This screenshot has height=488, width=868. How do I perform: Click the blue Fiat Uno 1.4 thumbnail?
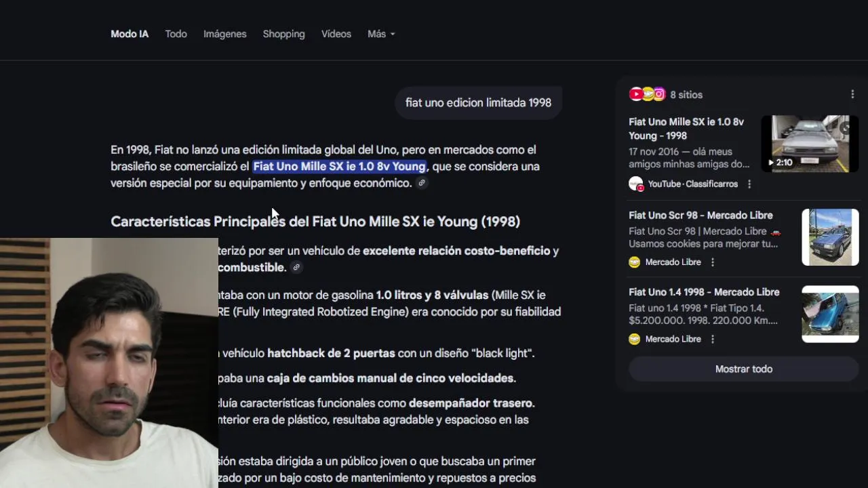pyautogui.click(x=830, y=314)
